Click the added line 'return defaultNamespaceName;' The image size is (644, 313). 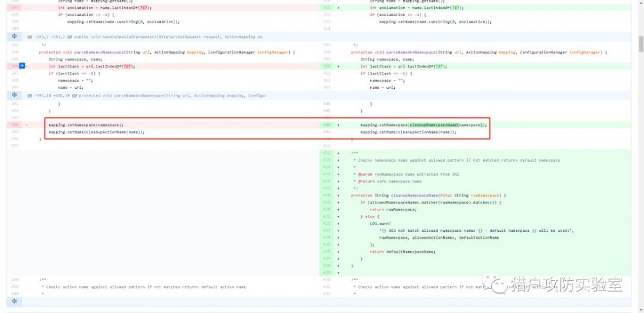click(402, 252)
